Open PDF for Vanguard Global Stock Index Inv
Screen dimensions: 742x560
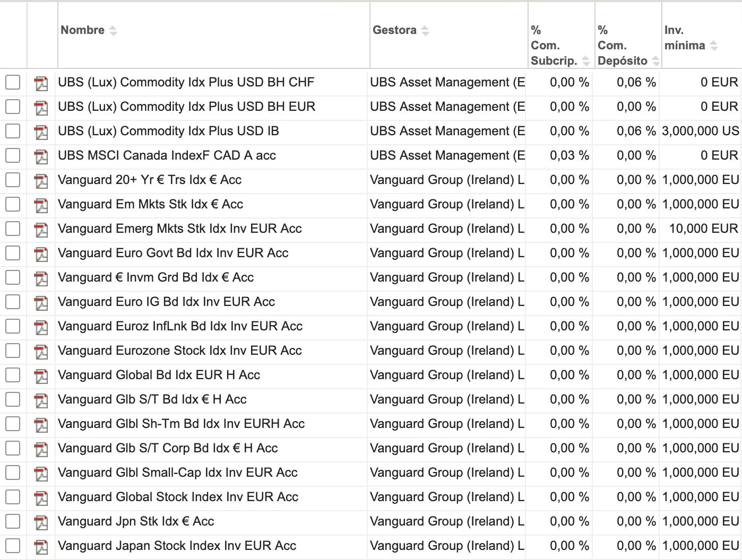click(x=41, y=498)
